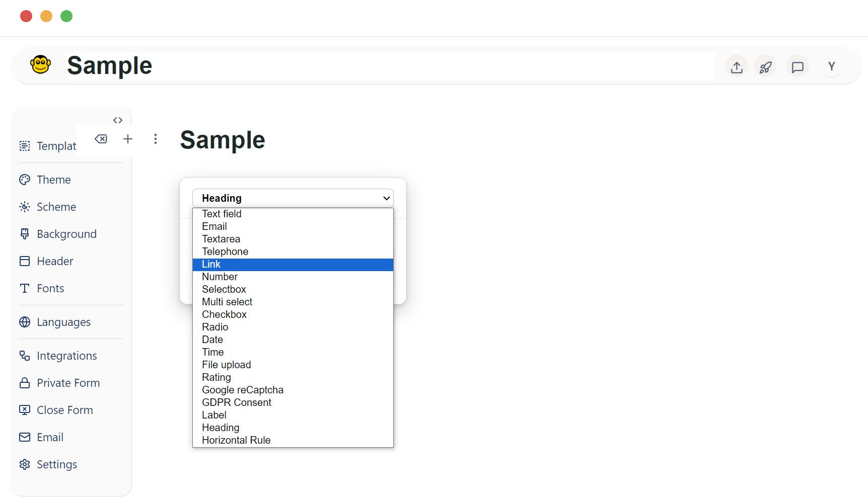Click the Background paintbrush icon
868x499 pixels.
tap(25, 234)
